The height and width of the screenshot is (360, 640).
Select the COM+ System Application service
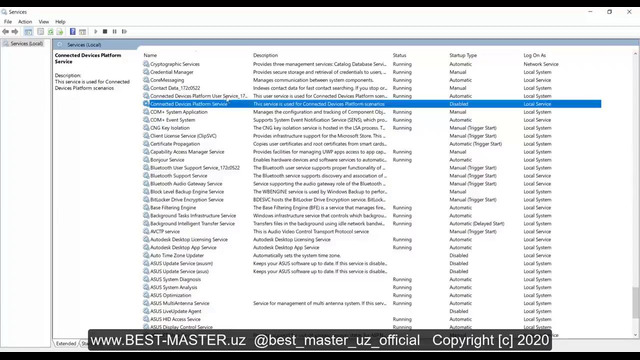[179, 112]
